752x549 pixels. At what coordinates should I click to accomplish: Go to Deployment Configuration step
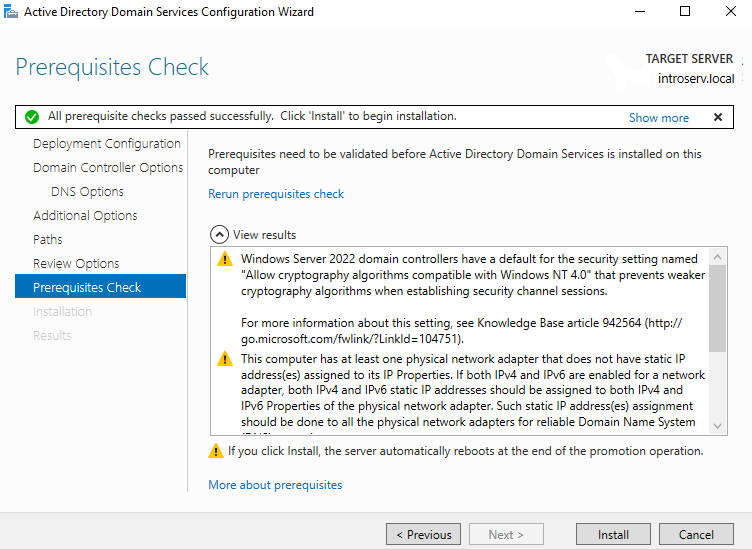click(x=107, y=144)
